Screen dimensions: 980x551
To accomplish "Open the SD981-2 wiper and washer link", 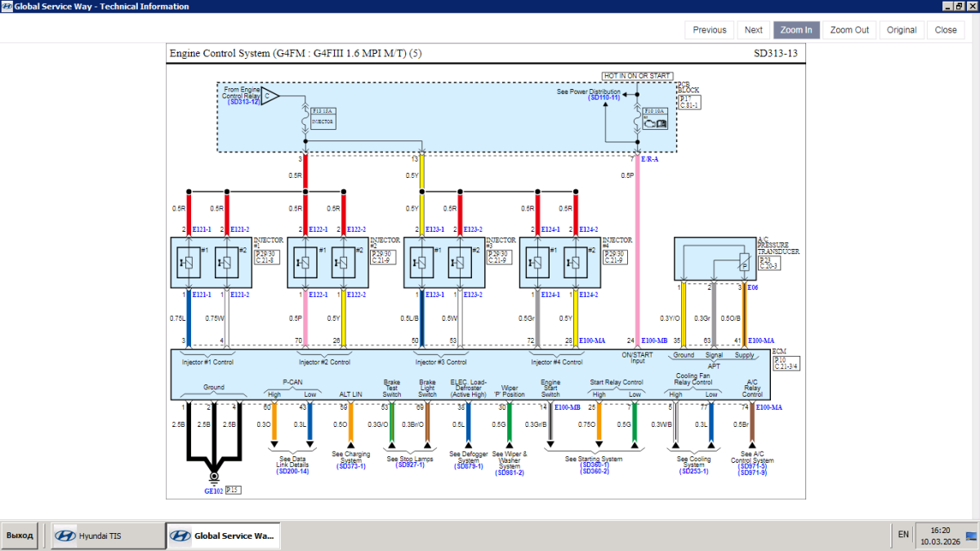I will tap(509, 473).
